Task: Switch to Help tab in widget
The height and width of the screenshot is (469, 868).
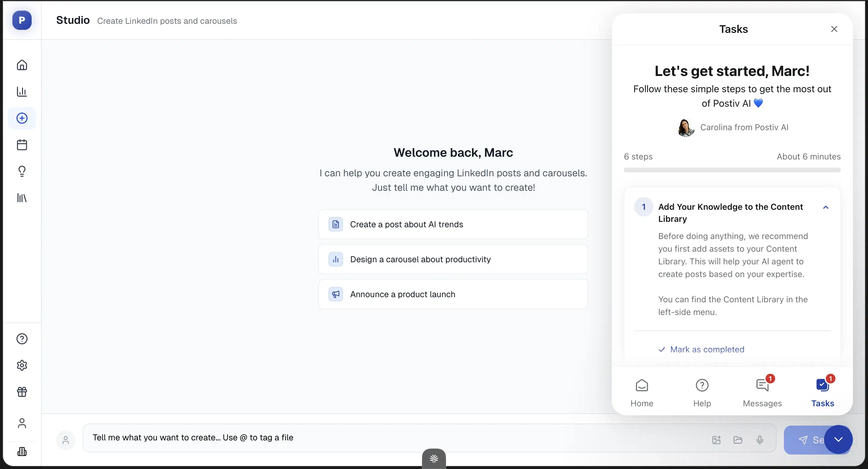Action: coord(702,393)
